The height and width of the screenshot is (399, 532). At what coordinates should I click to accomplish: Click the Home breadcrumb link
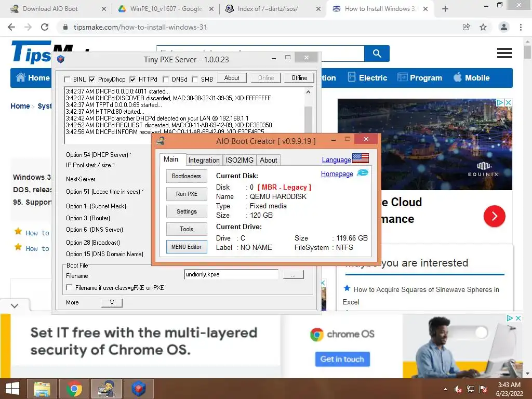[20, 106]
